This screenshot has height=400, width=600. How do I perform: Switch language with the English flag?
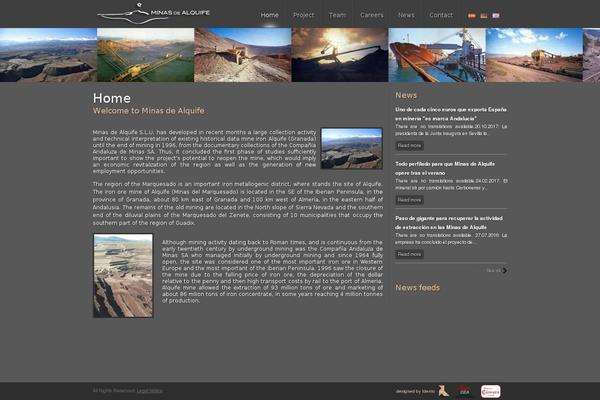point(496,16)
